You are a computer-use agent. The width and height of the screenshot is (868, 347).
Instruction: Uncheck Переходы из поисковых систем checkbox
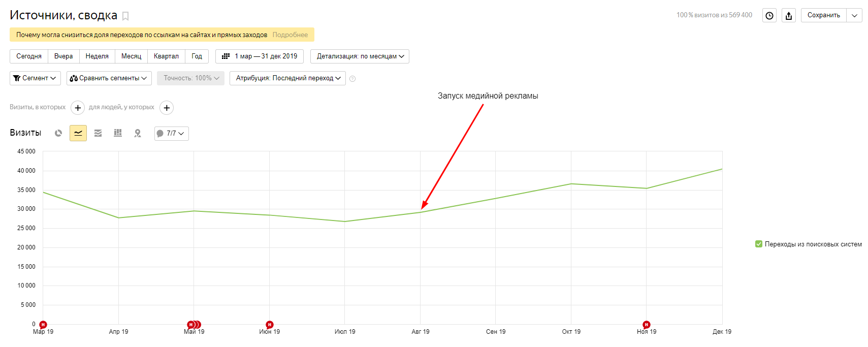[759, 244]
